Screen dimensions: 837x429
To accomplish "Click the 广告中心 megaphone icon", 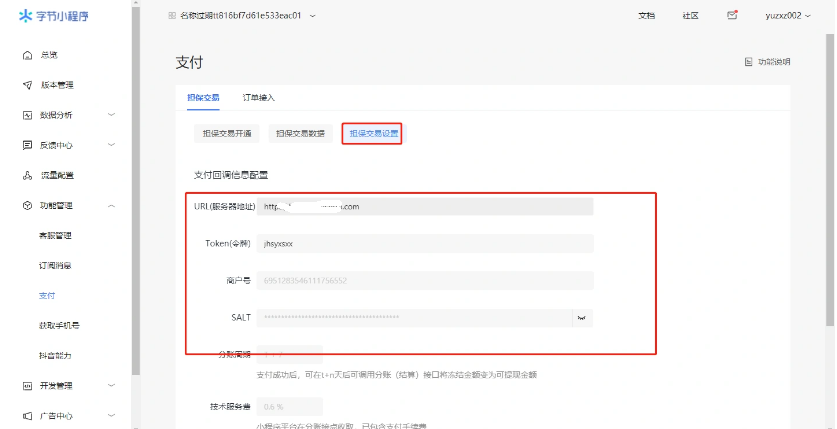I will pyautogui.click(x=28, y=416).
